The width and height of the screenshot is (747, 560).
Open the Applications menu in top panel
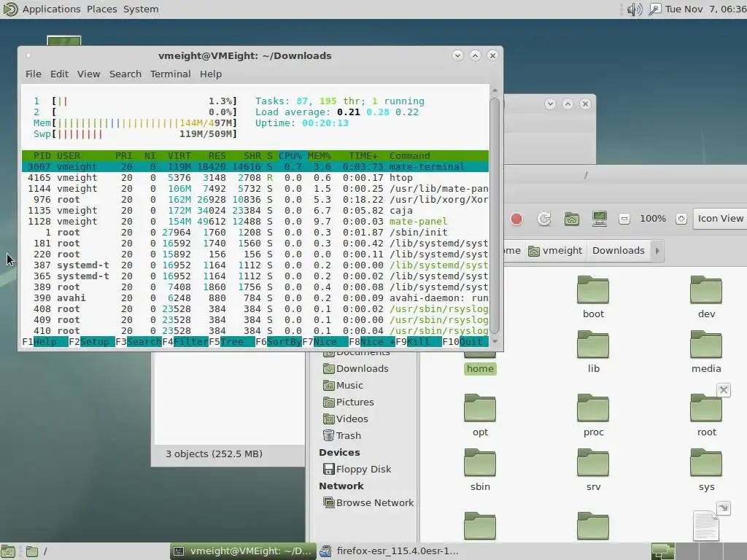pos(52,9)
